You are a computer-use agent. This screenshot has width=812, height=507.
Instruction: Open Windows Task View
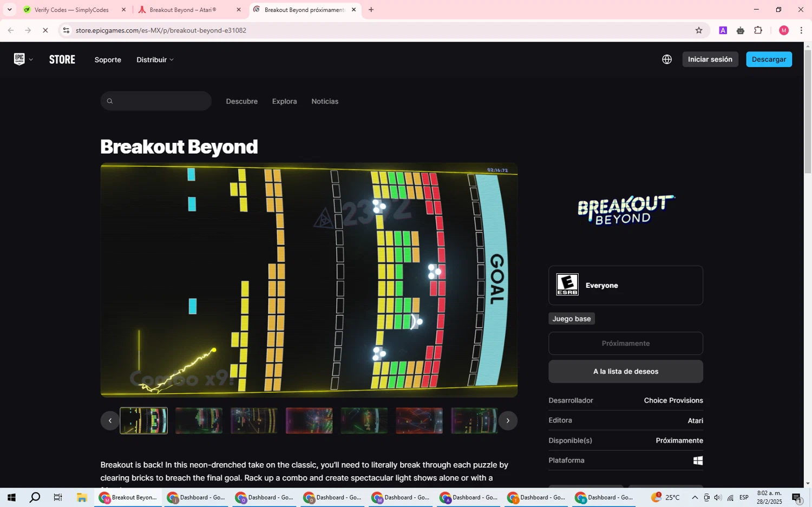[57, 497]
